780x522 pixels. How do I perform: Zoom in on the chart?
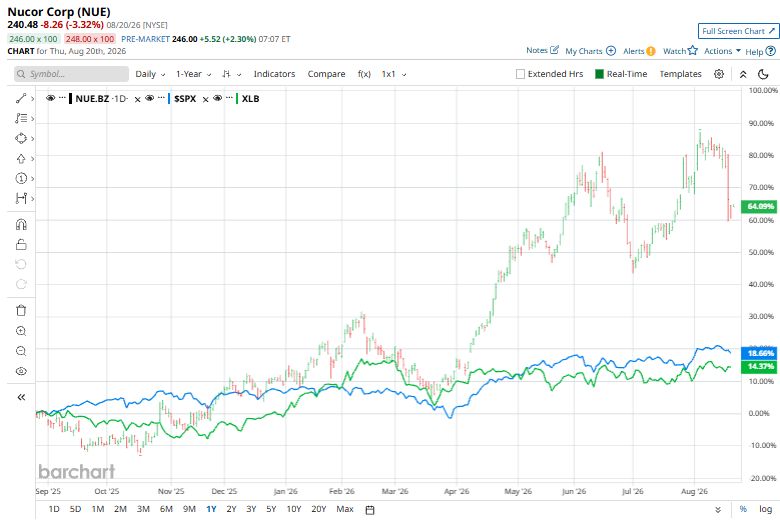(21, 331)
